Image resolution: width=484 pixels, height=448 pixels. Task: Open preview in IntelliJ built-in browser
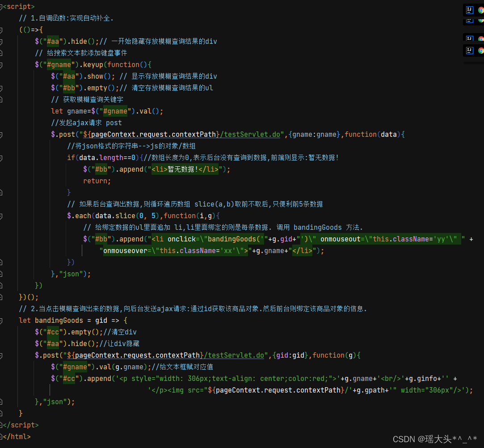pyautogui.click(x=469, y=9)
